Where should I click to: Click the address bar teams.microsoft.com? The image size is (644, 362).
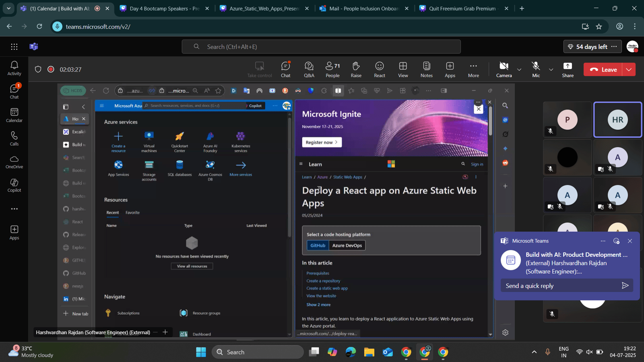(x=318, y=27)
